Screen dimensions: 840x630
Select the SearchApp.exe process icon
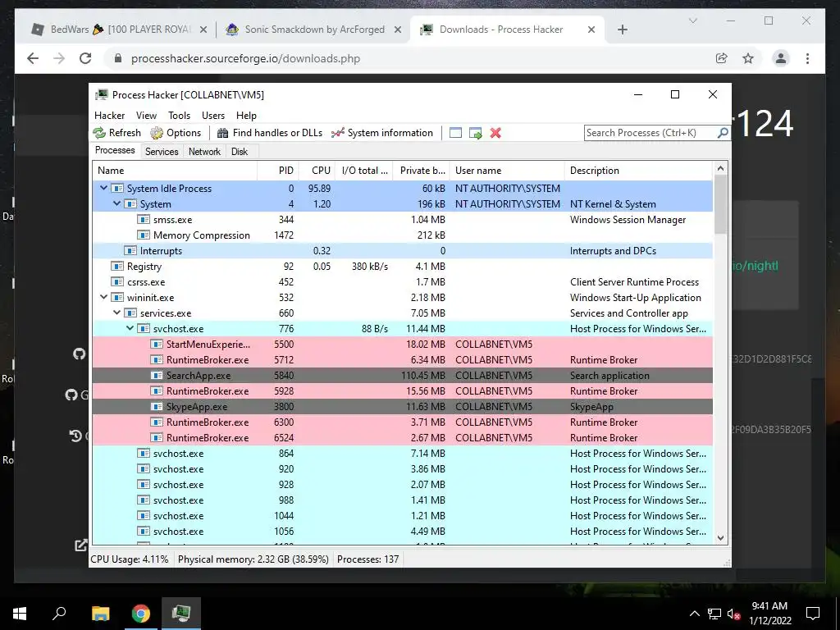157,375
